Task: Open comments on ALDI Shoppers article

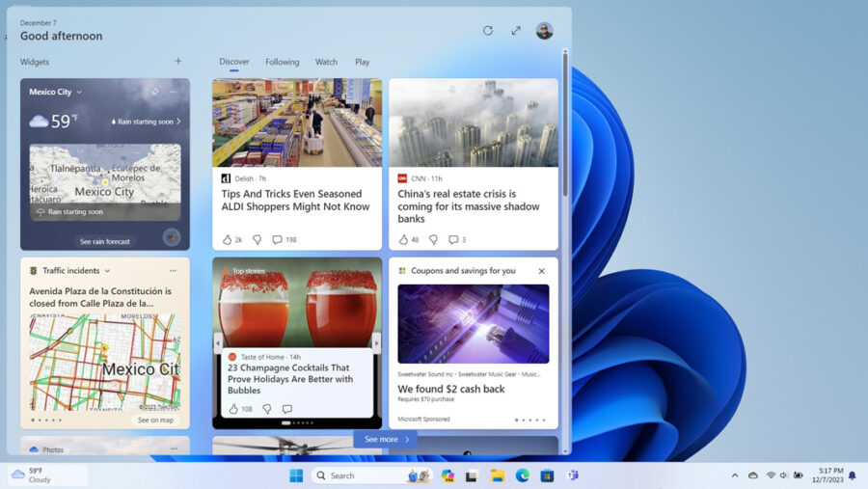Action: point(278,240)
